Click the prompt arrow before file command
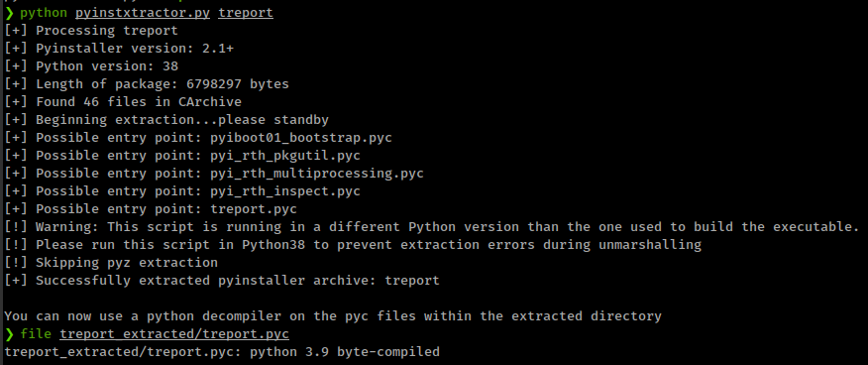868x365 pixels. (8, 334)
